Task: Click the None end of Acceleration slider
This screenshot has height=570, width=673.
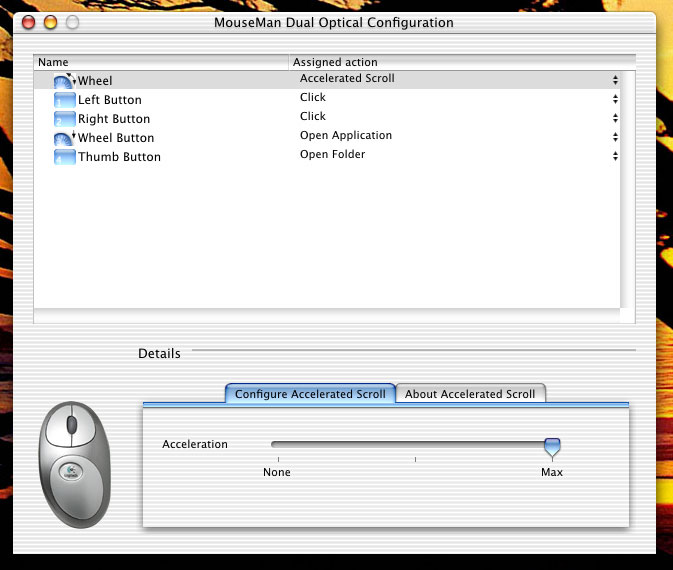Action: click(277, 472)
